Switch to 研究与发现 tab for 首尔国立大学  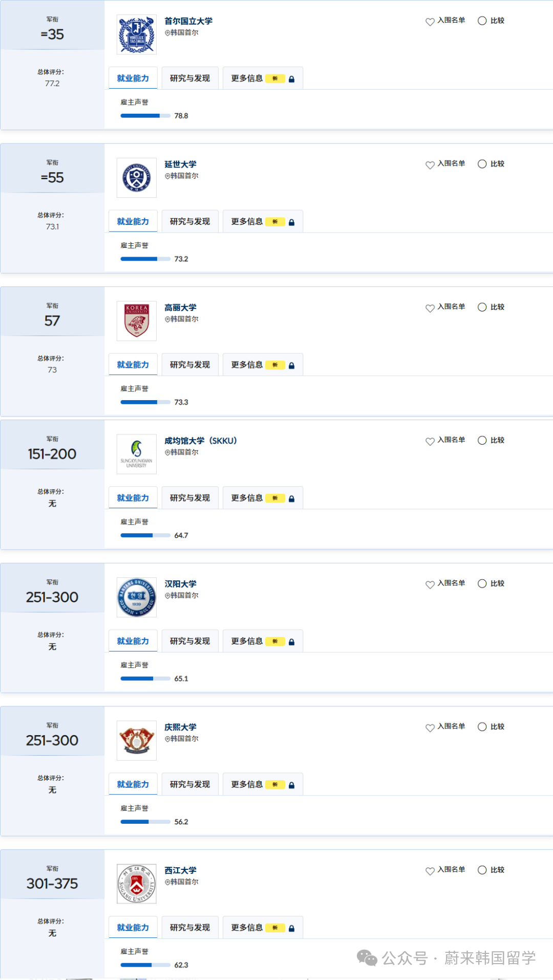tap(190, 78)
